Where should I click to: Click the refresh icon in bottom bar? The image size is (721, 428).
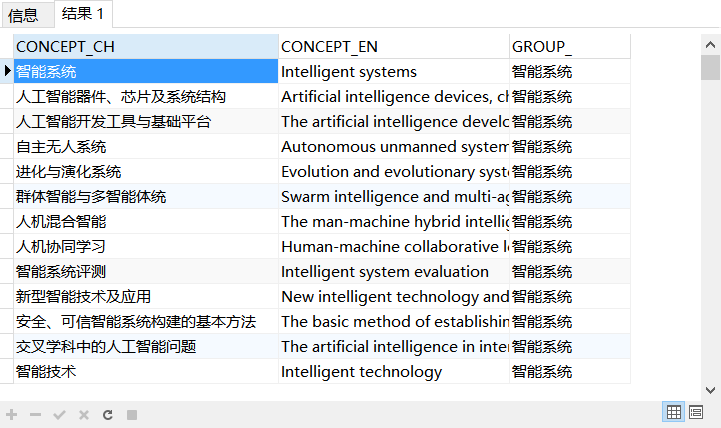click(x=108, y=414)
